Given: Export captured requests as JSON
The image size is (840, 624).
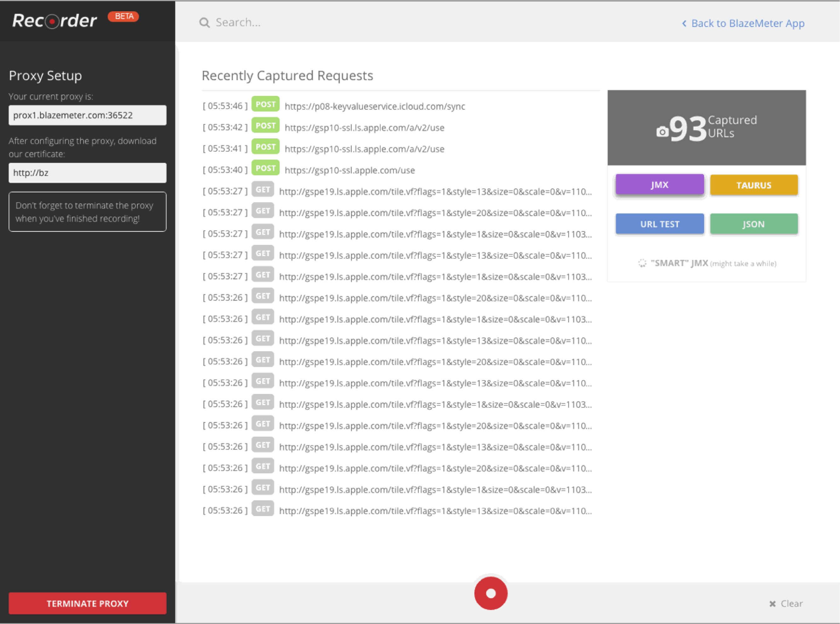Looking at the screenshot, I should 754,224.
